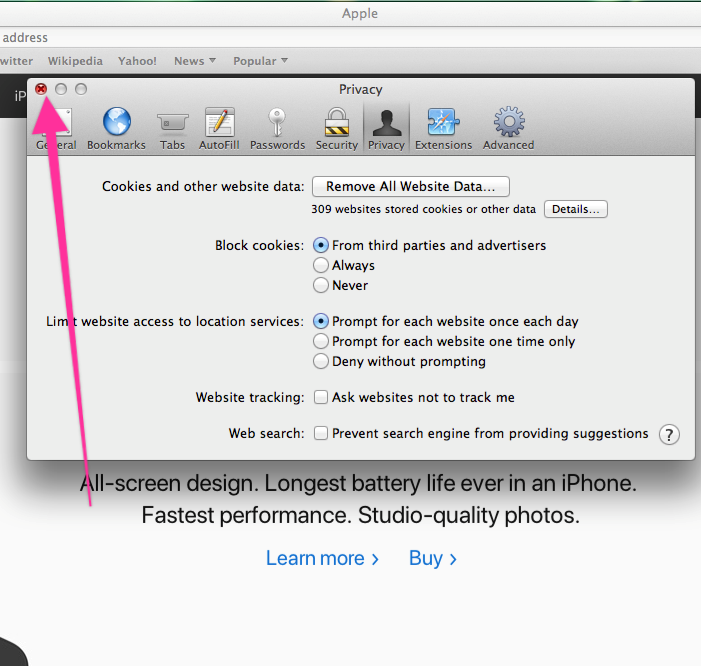The width and height of the screenshot is (701, 666).
Task: Choose Deny without prompting for location
Action: coord(321,361)
